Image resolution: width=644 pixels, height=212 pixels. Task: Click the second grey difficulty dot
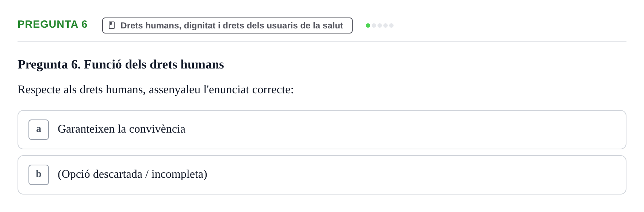374,25
